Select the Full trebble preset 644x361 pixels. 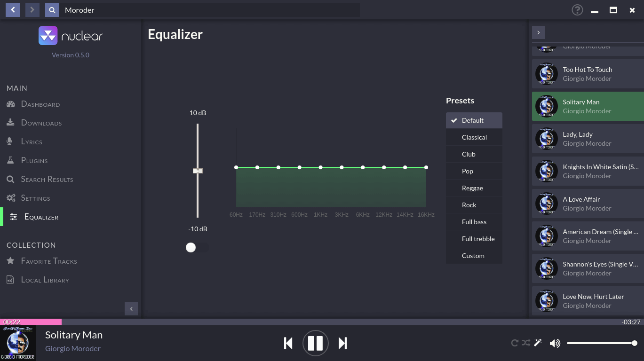474,239
